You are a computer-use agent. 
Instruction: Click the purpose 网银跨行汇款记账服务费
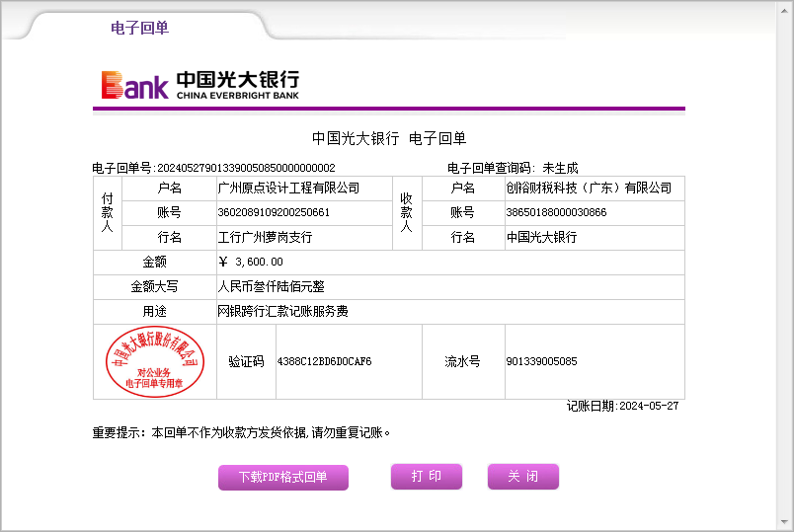(282, 311)
